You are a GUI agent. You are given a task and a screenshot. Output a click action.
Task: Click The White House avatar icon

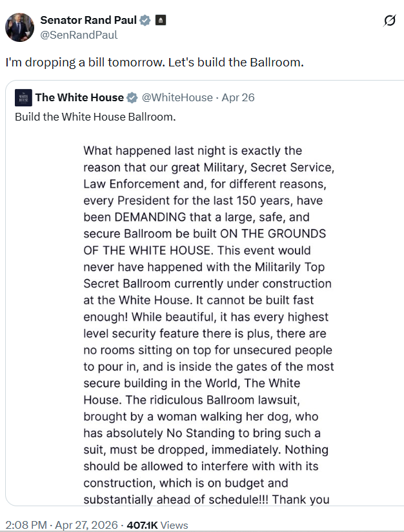[x=23, y=98]
